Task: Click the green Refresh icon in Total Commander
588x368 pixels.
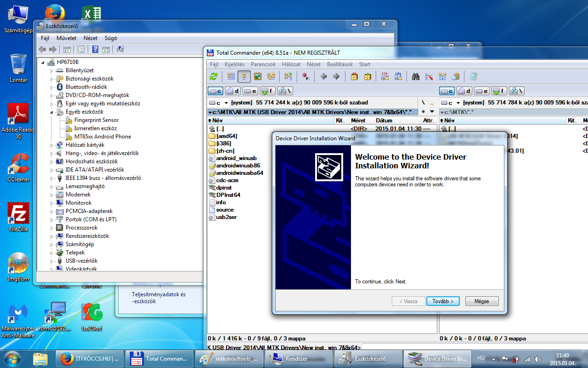Action: click(x=214, y=77)
